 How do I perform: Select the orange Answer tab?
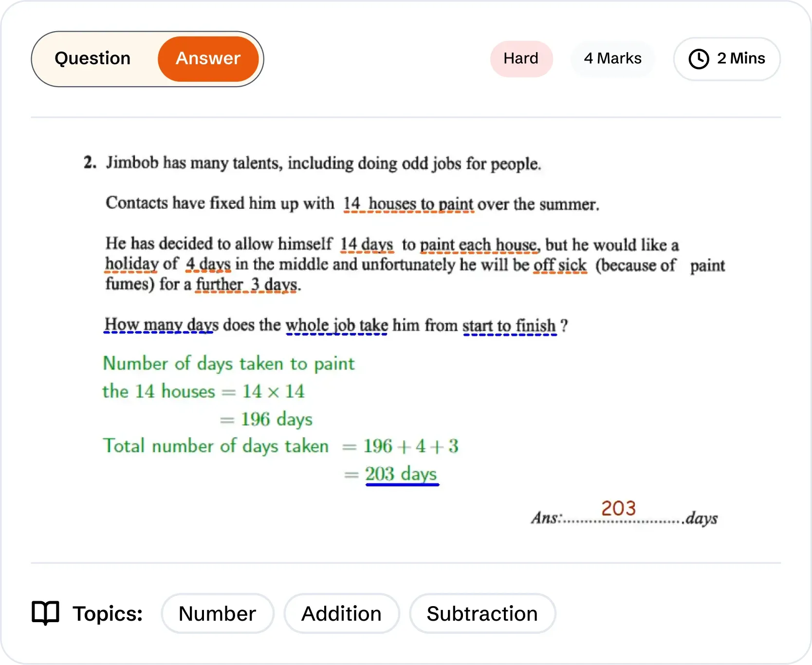click(208, 58)
